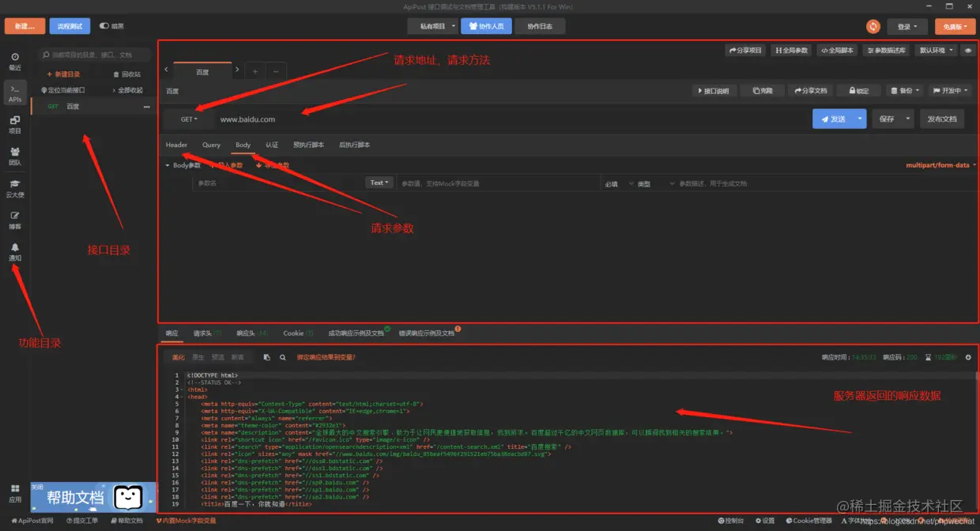Open the 控制台 console in the status bar
Screen dimensions: 980x531
[x=730, y=521]
